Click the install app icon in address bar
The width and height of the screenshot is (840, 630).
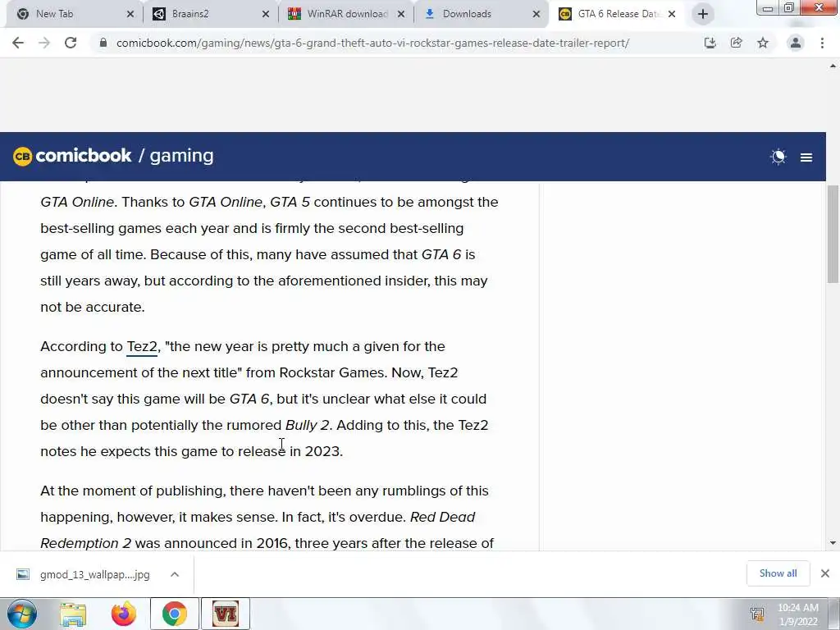[x=710, y=43]
